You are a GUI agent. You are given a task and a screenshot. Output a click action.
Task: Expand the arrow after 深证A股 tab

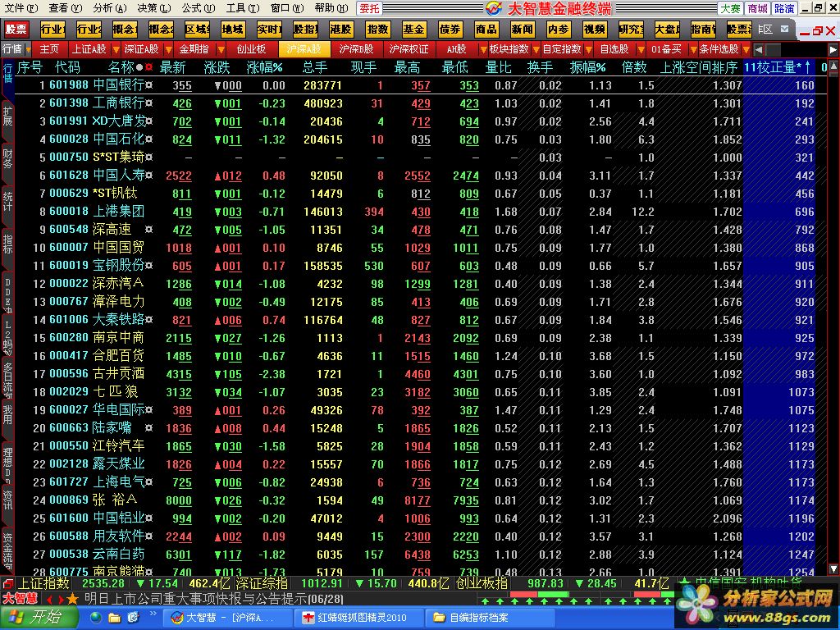click(x=169, y=50)
